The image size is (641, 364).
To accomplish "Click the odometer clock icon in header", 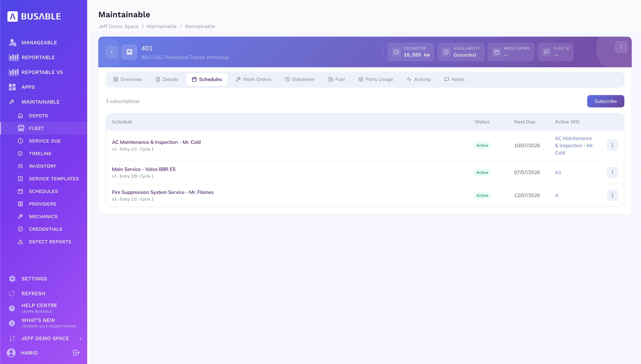I will click(396, 52).
